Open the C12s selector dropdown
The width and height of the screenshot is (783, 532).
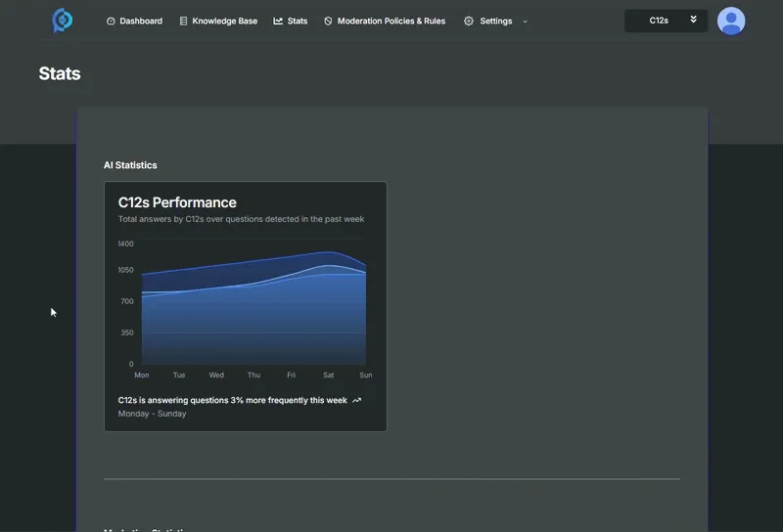click(666, 21)
